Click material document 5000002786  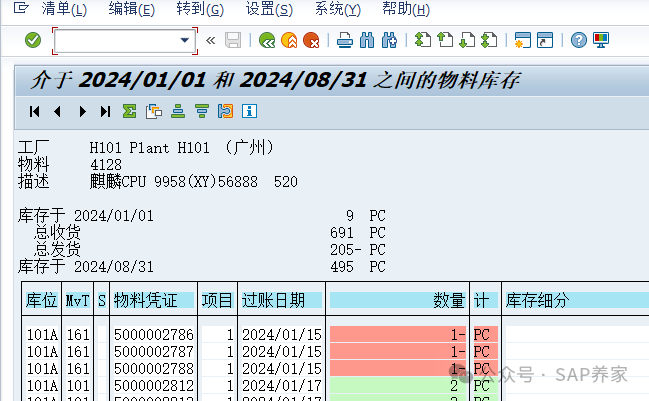pyautogui.click(x=154, y=334)
